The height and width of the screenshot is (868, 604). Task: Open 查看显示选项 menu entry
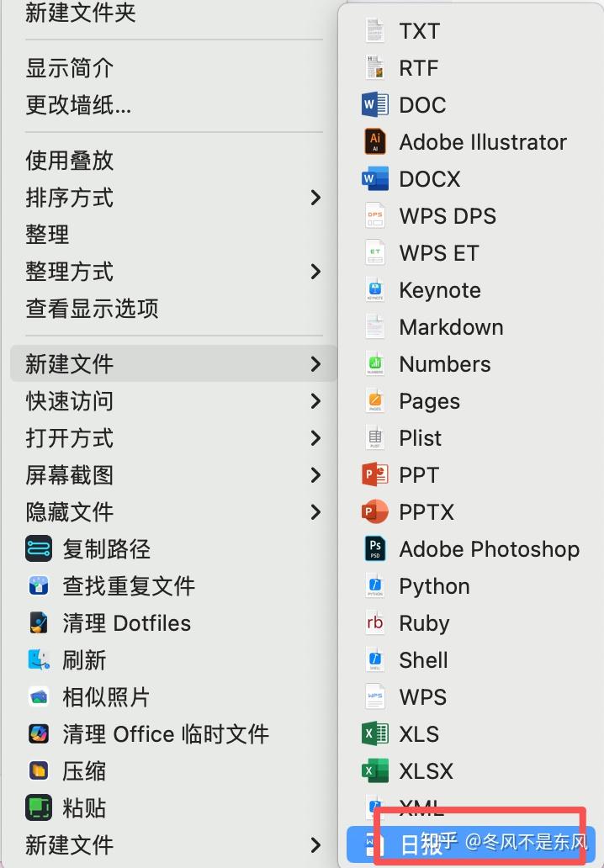pyautogui.click(x=92, y=309)
